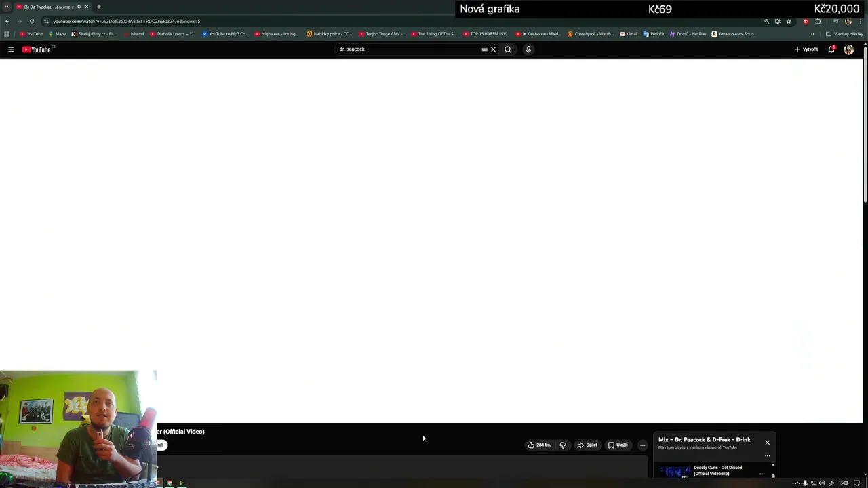Open the Gmail bookmark
This screenshot has height=488, width=868.
(x=629, y=34)
